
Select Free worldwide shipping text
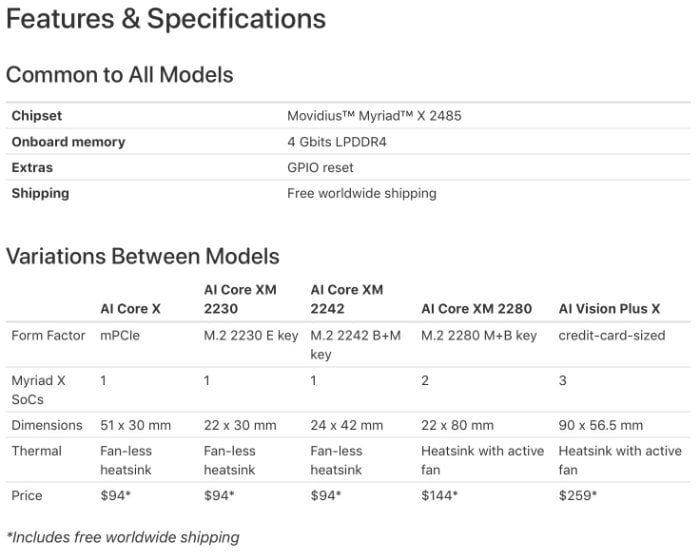[362, 193]
